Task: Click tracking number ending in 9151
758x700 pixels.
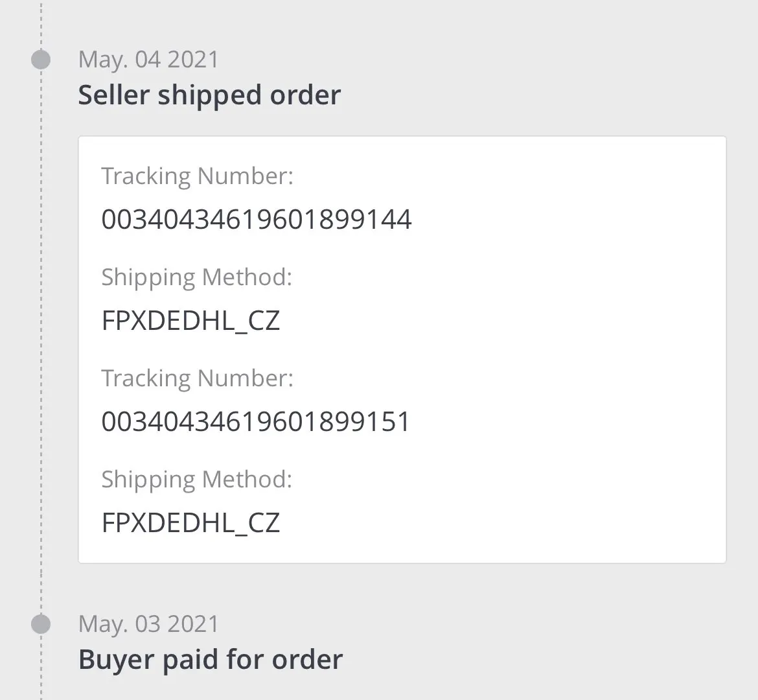Action: point(256,422)
